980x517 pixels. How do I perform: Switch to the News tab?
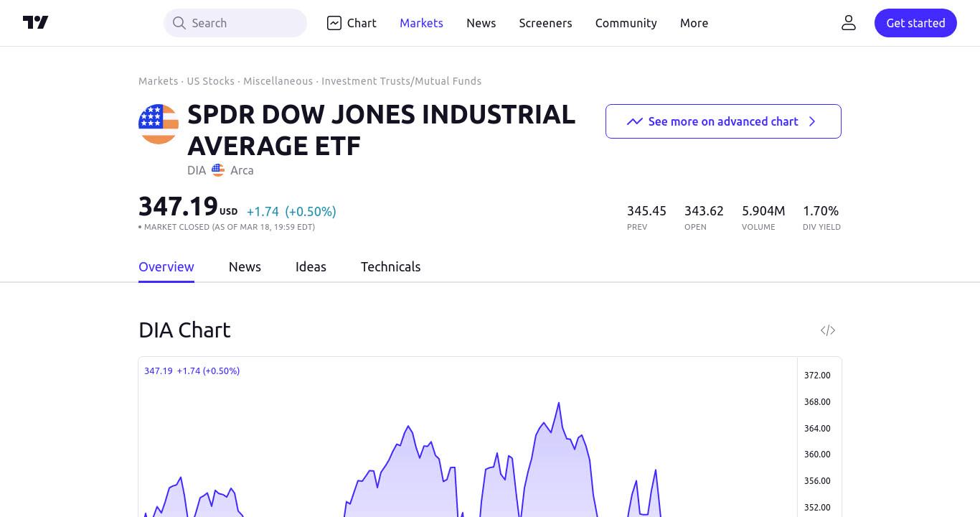245,266
